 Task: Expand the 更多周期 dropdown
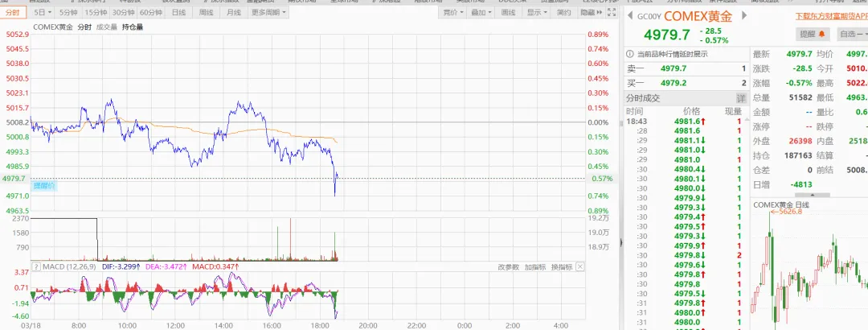click(268, 12)
